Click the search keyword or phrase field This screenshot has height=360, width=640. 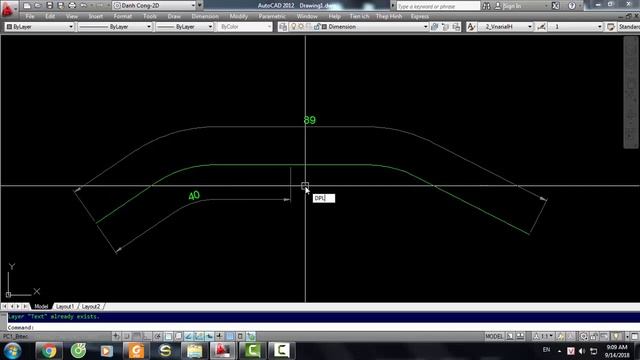point(438,6)
